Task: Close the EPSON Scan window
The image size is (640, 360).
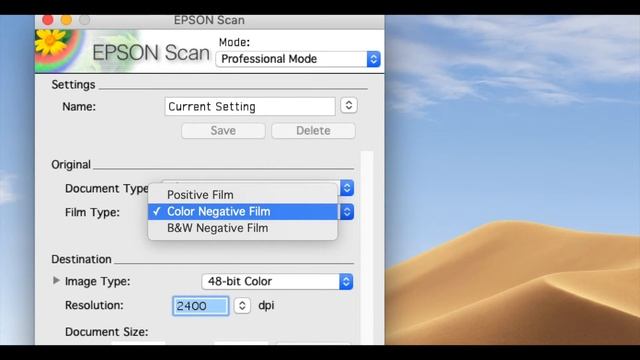Action: 48,20
